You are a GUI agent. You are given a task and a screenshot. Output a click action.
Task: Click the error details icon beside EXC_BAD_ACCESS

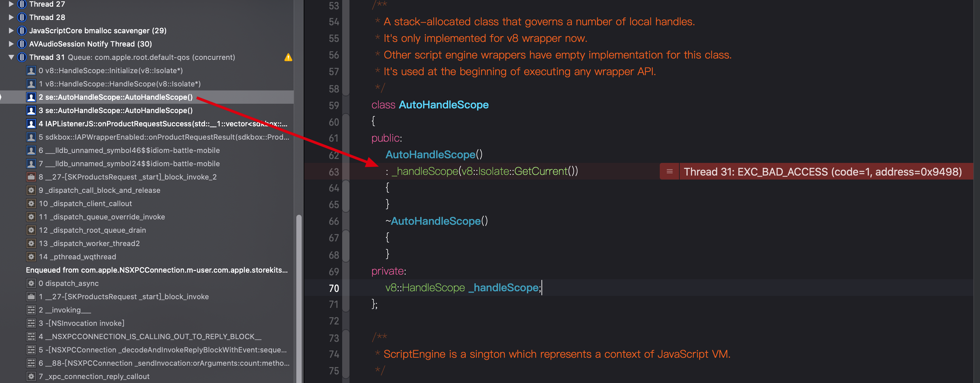669,172
